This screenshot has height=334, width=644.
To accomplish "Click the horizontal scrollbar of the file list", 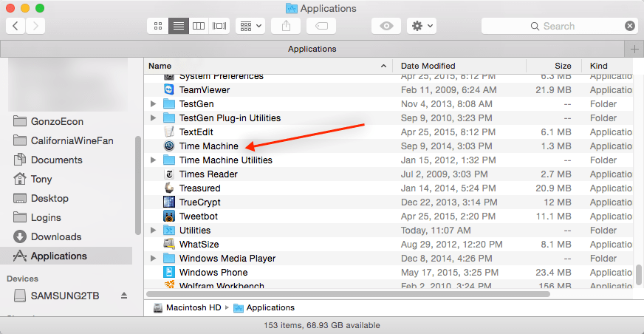I will (x=349, y=294).
